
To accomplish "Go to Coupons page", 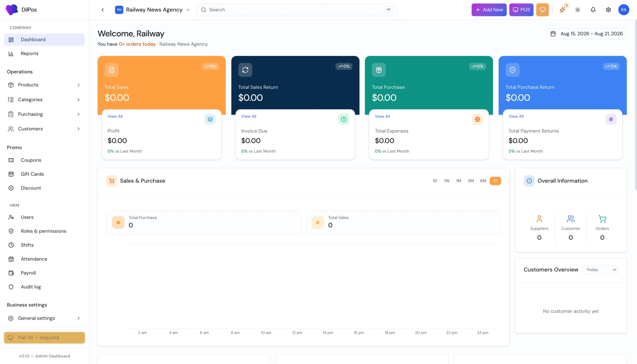I will click(x=44, y=160).
